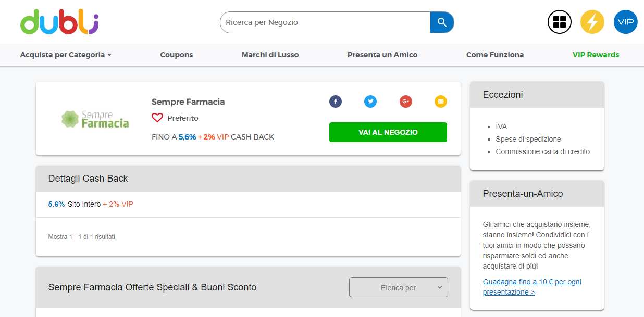Open Marchi di Lusso section
Viewport: 644px width, 317px height.
click(x=270, y=55)
